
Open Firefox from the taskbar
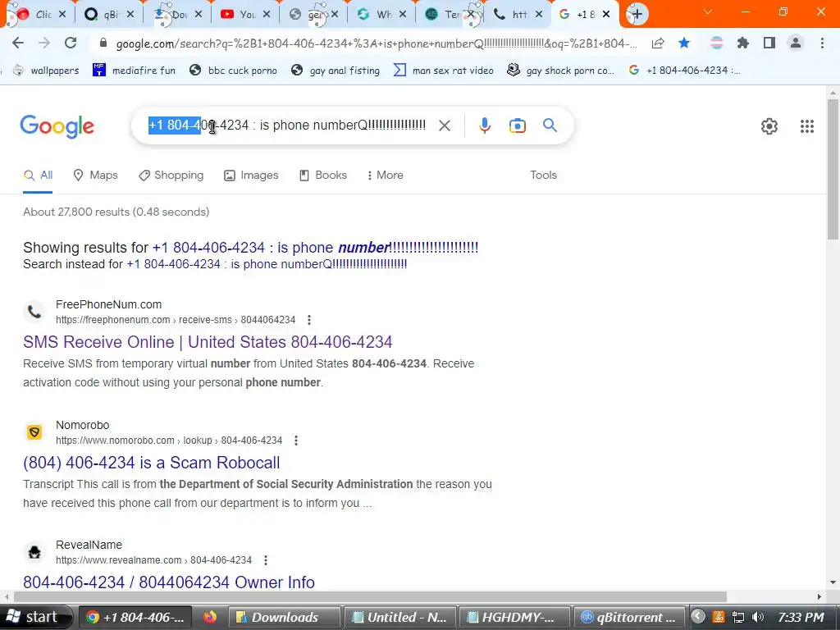pos(210,617)
